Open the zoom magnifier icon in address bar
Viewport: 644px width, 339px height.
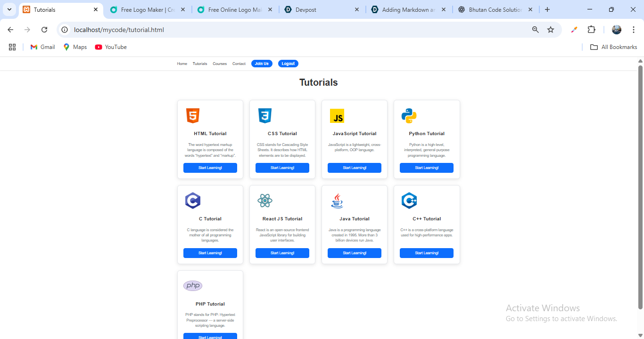(535, 30)
